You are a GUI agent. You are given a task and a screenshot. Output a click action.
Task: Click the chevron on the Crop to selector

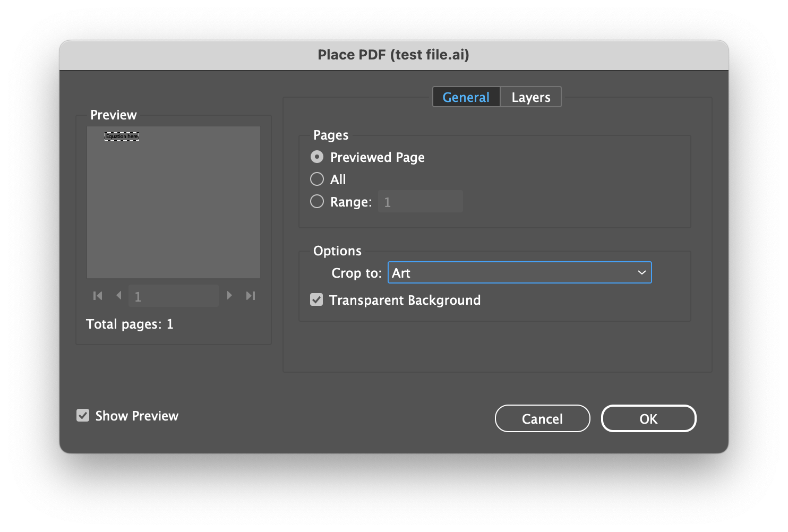[x=640, y=272]
